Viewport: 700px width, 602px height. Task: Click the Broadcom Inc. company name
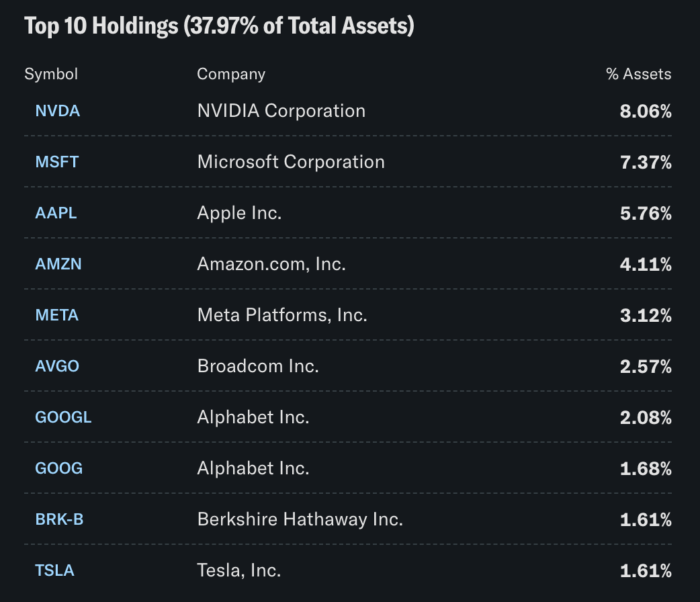(x=258, y=366)
